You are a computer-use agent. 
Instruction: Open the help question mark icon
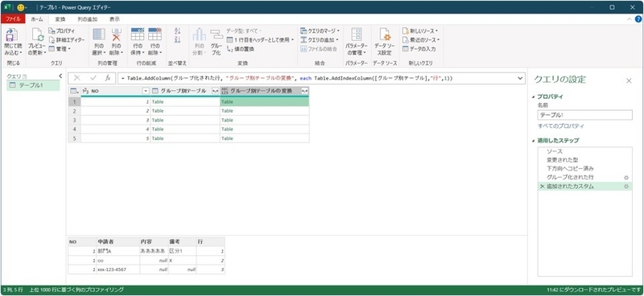pos(638,19)
